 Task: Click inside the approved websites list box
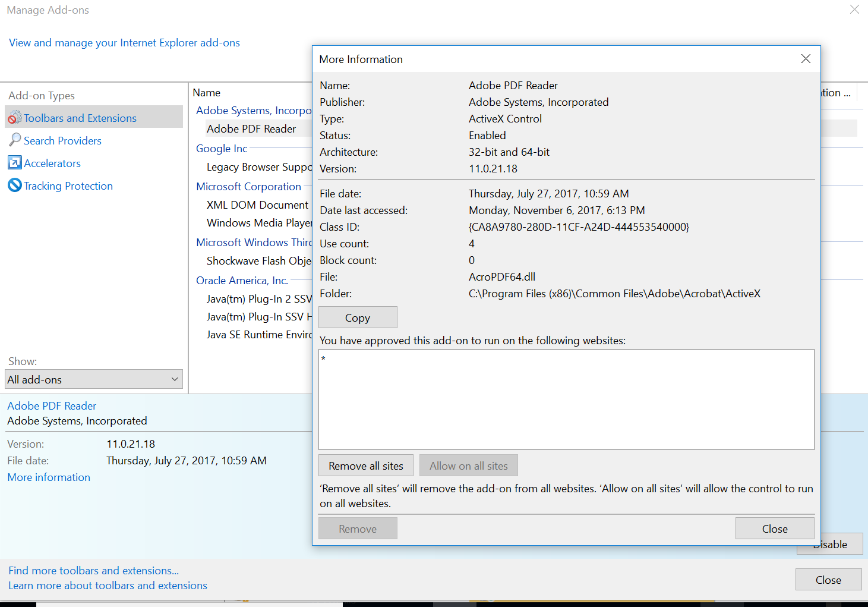pos(566,400)
